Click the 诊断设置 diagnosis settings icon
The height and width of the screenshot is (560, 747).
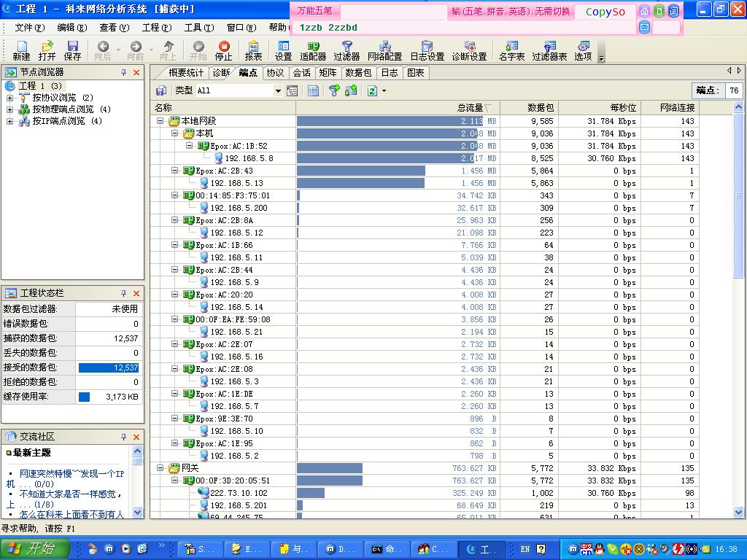click(x=469, y=50)
